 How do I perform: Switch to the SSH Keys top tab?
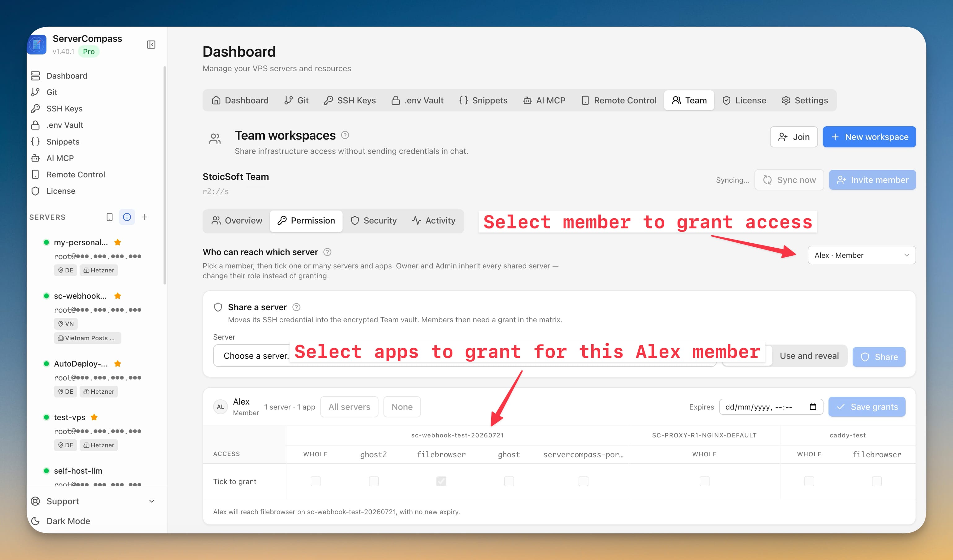pyautogui.click(x=350, y=100)
